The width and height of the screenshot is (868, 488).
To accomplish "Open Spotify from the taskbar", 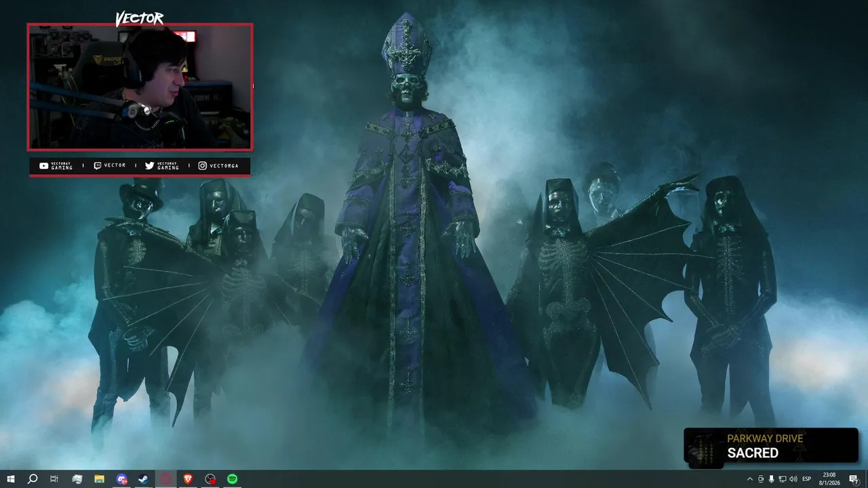I will 233,479.
